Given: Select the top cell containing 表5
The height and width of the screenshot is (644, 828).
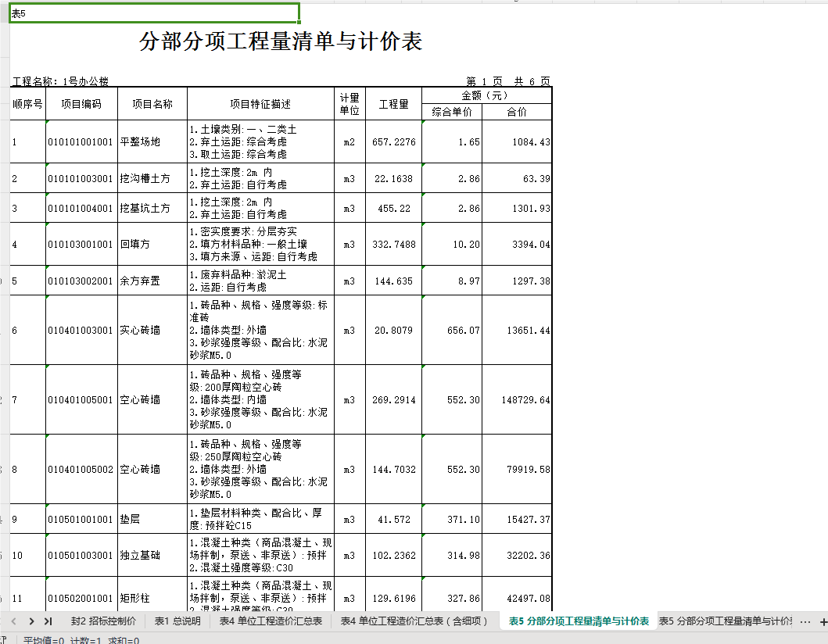Looking at the screenshot, I should [154, 13].
